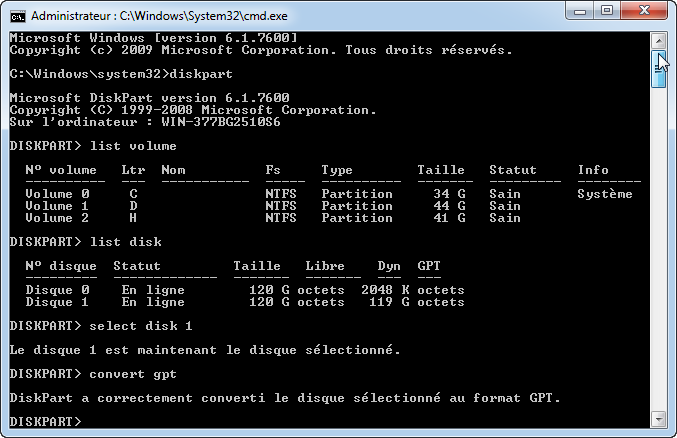The image size is (677, 438).
Task: Click the '34 G' size value
Action: pos(449,194)
